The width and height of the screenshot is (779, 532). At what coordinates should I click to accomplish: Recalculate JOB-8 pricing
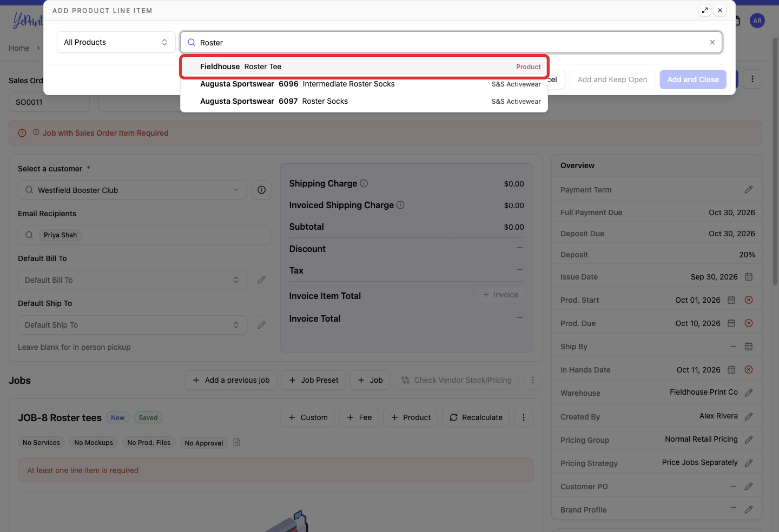pyautogui.click(x=476, y=417)
